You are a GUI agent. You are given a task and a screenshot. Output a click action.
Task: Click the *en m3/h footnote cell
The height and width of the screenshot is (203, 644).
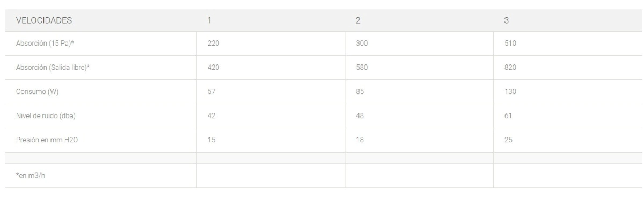(x=101, y=176)
